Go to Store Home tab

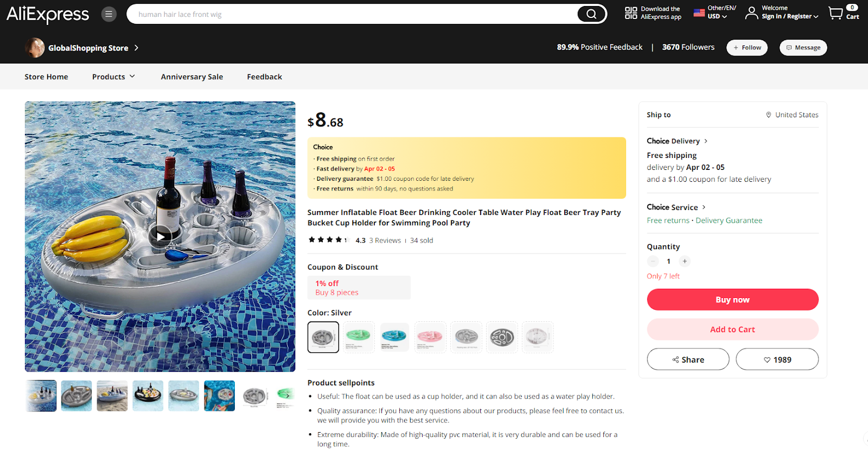coord(46,77)
